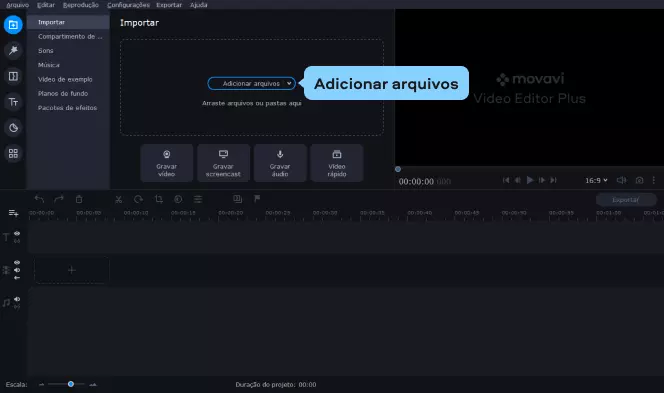Image resolution: width=664 pixels, height=393 pixels.
Task: Redo the last action
Action: tap(59, 199)
